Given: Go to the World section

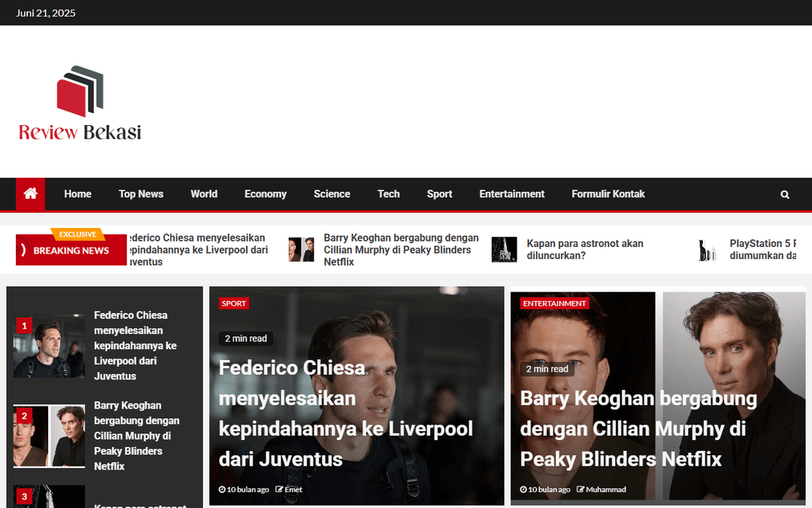Looking at the screenshot, I should click(x=204, y=194).
